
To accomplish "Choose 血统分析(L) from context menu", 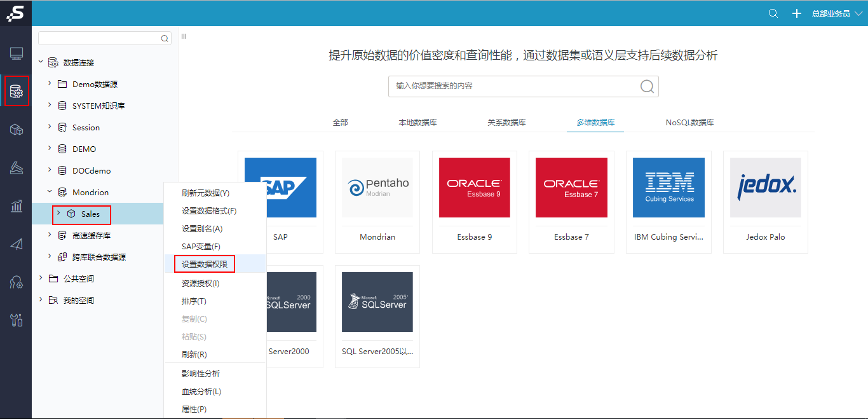I will (x=215, y=392).
